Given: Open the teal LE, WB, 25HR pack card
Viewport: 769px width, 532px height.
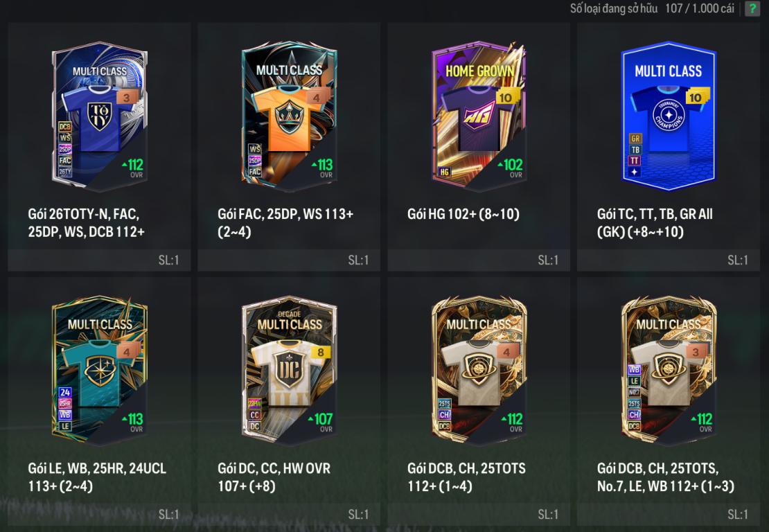Looking at the screenshot, I should (100, 371).
